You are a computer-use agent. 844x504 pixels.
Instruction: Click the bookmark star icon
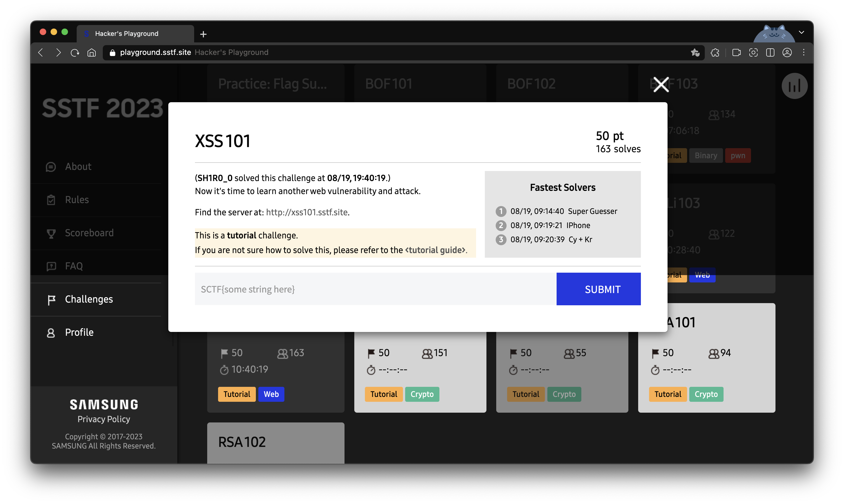[x=695, y=53]
